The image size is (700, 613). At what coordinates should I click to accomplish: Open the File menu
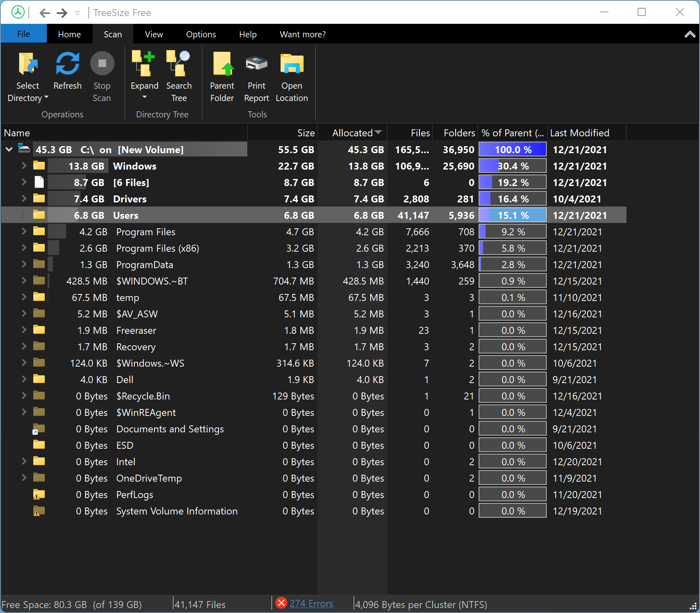point(23,34)
